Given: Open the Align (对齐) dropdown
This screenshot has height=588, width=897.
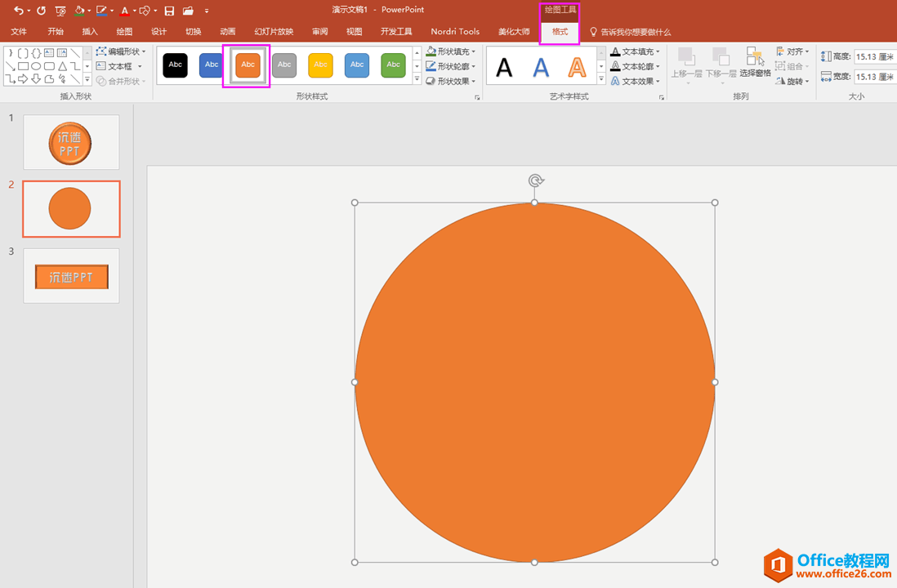Looking at the screenshot, I should coord(792,51).
